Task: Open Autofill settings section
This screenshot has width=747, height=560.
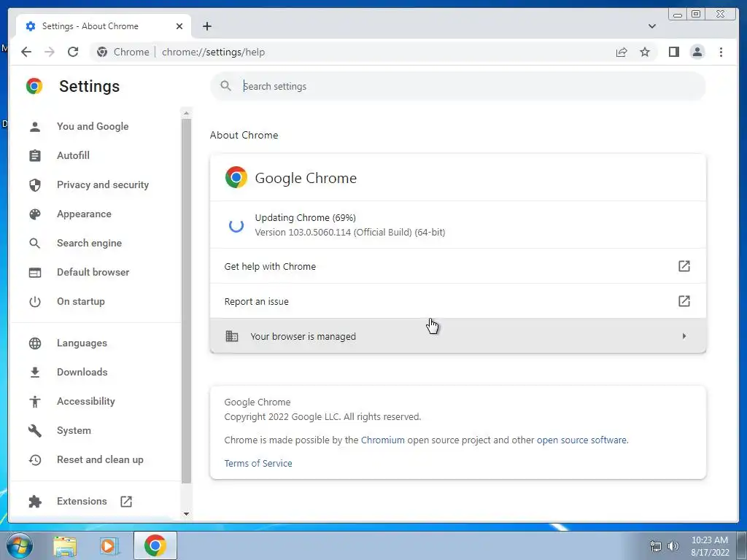Action: tap(73, 156)
